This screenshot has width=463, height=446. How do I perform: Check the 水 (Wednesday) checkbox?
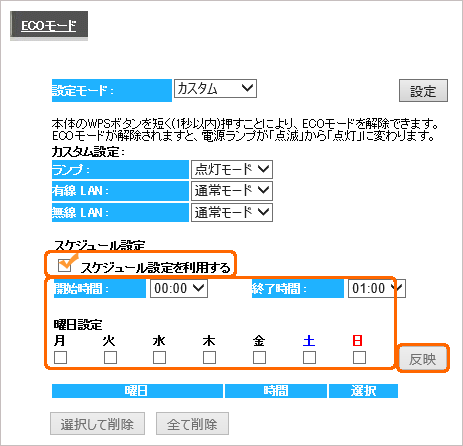159,358
